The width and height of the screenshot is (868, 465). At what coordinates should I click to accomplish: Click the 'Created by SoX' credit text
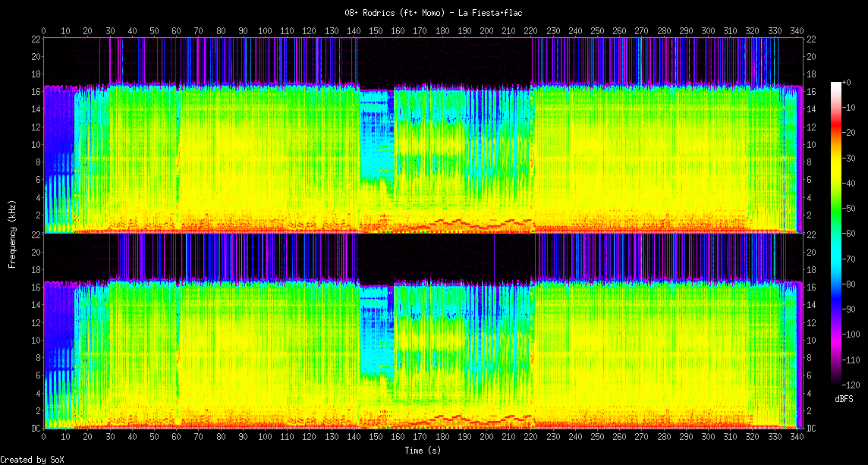(26, 460)
